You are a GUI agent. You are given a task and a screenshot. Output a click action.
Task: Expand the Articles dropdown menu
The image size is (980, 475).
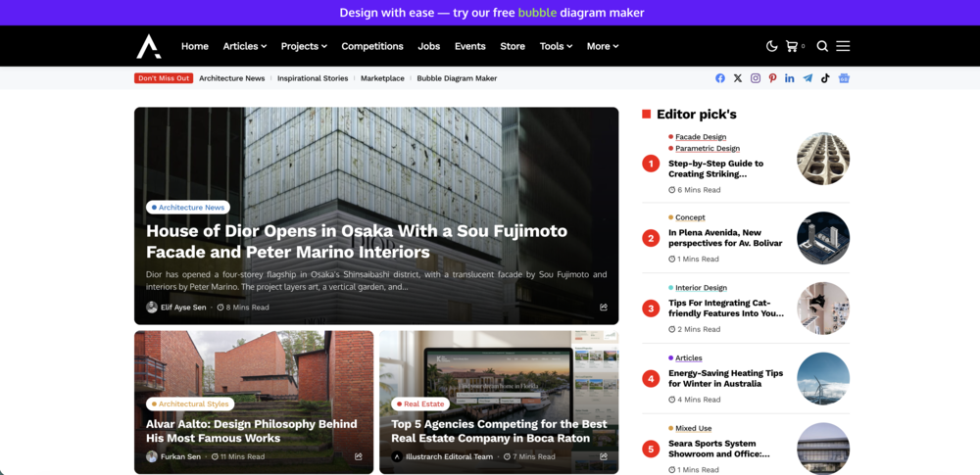[x=245, y=46]
